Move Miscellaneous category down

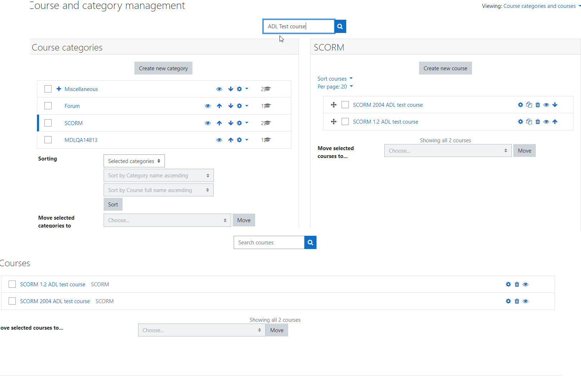tap(231, 89)
